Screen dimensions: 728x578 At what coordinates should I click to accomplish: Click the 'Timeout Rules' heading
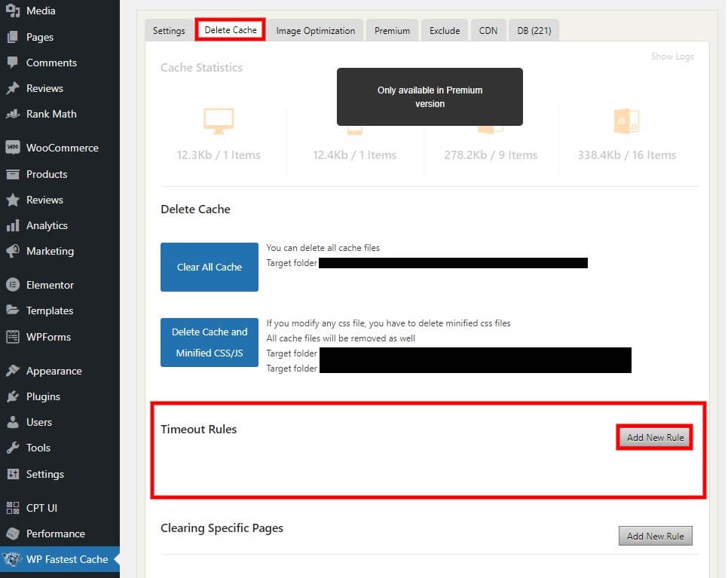coord(199,429)
